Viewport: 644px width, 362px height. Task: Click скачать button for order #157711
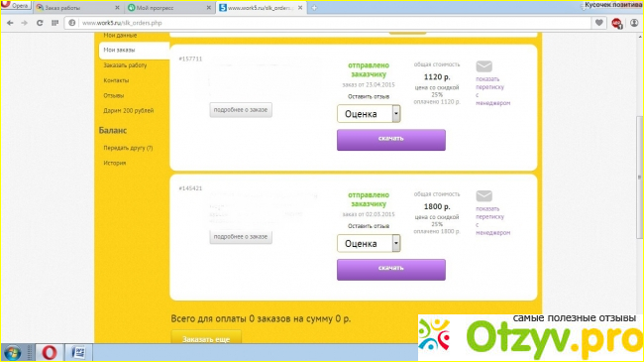click(391, 140)
